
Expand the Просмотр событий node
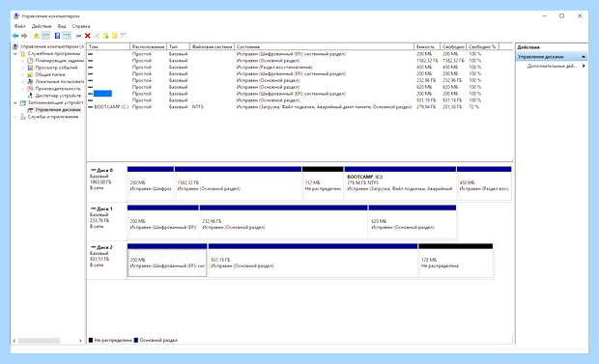(23, 68)
